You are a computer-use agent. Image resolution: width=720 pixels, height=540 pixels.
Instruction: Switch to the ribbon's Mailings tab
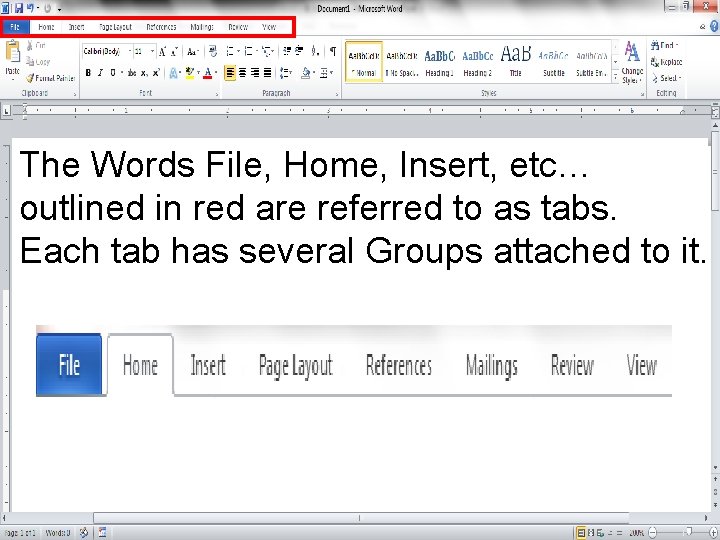(202, 27)
